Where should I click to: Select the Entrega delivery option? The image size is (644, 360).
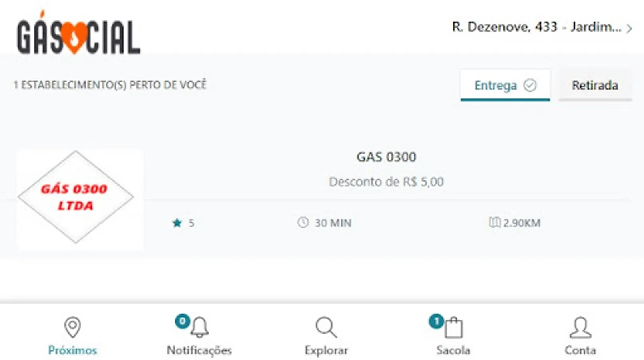click(496, 85)
